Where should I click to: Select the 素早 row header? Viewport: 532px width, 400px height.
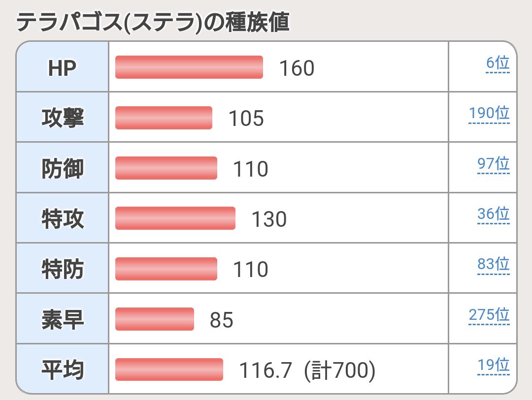point(62,319)
